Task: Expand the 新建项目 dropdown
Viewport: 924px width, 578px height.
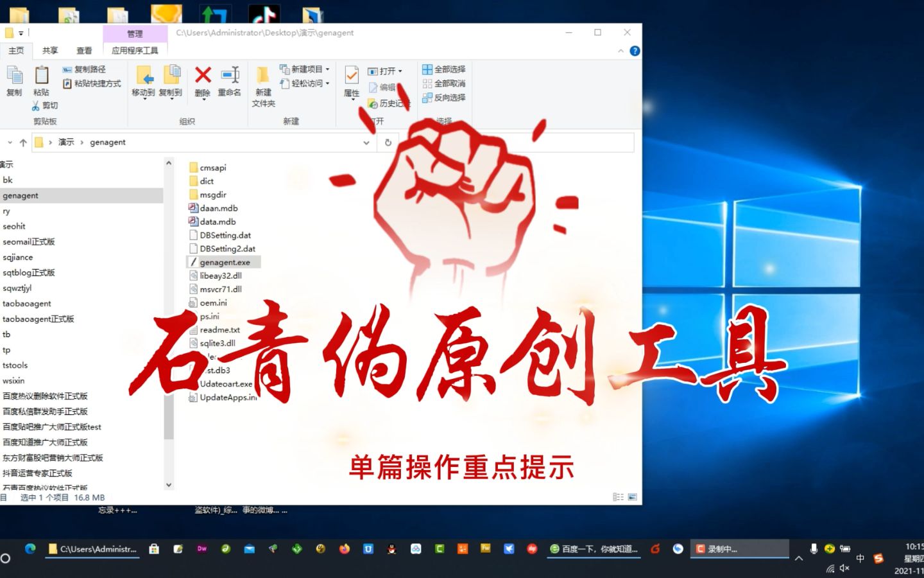Action: tap(326, 69)
